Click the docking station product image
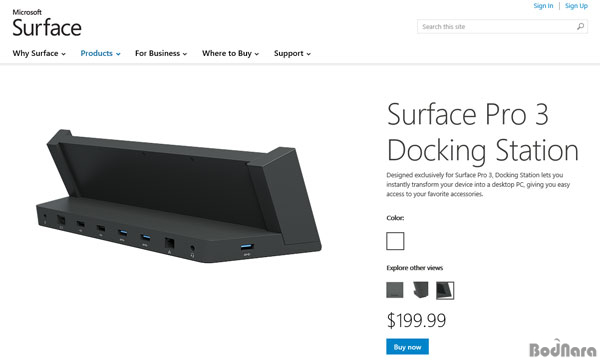 click(x=179, y=196)
